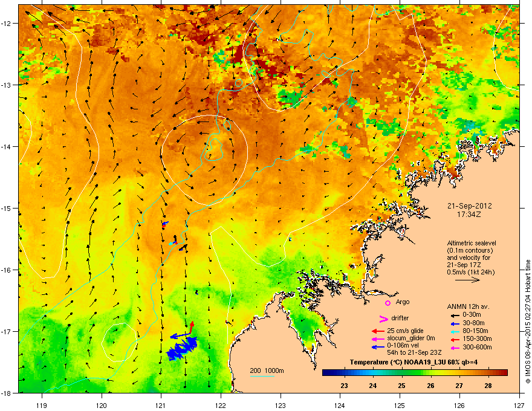Click the temperature color bar at 28
This screenshot has width=532, height=411.
(x=488, y=373)
